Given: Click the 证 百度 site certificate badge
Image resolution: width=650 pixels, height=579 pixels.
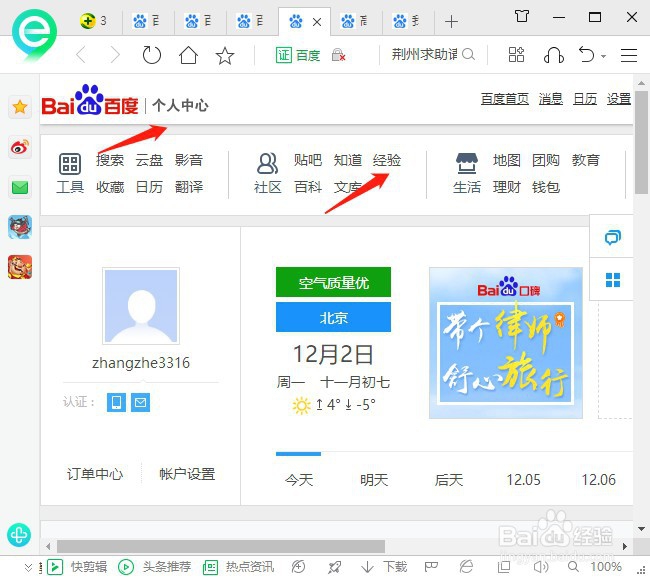Looking at the screenshot, I should (x=298, y=55).
